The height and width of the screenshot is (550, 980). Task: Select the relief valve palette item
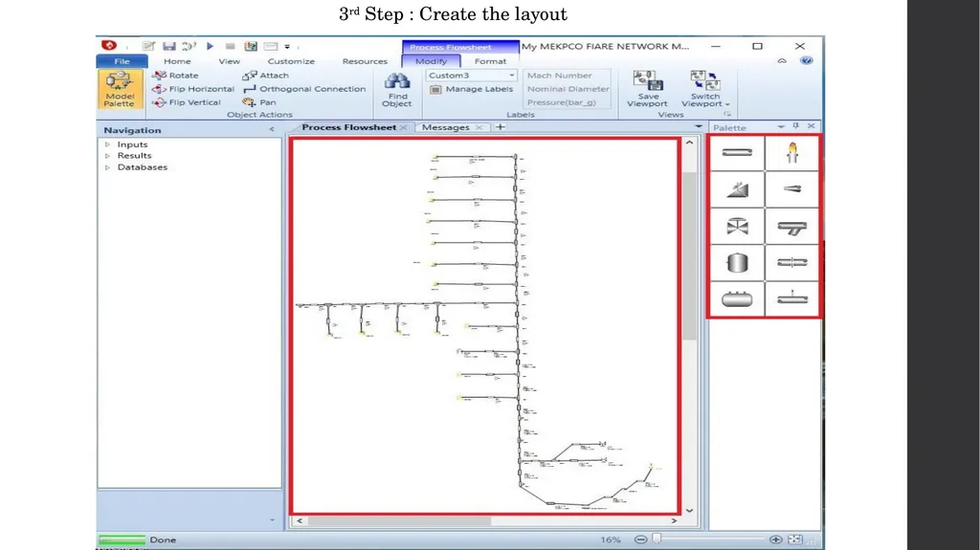tap(738, 189)
